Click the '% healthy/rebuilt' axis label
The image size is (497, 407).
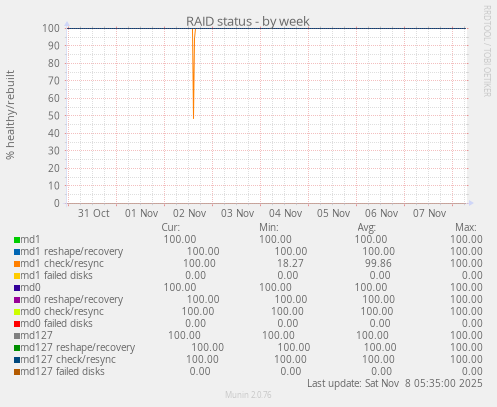click(10, 115)
